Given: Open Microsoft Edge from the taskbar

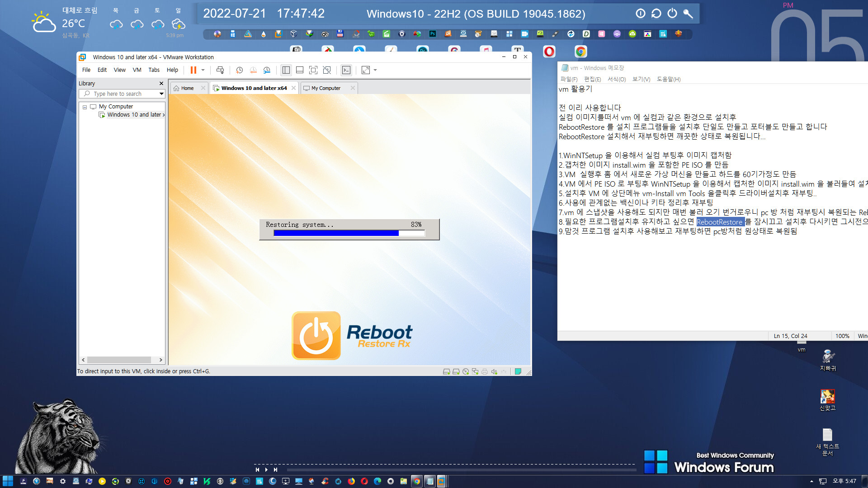Looking at the screenshot, I should [377, 481].
